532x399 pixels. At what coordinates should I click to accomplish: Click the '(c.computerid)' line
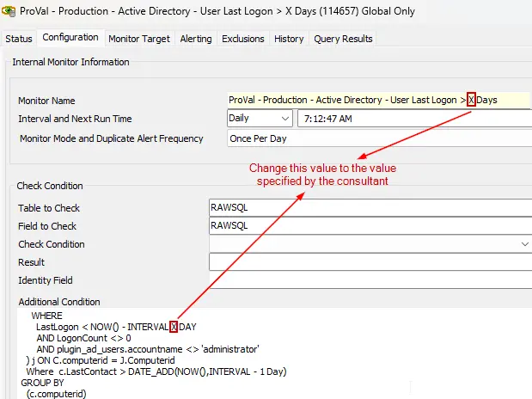[x=57, y=394]
